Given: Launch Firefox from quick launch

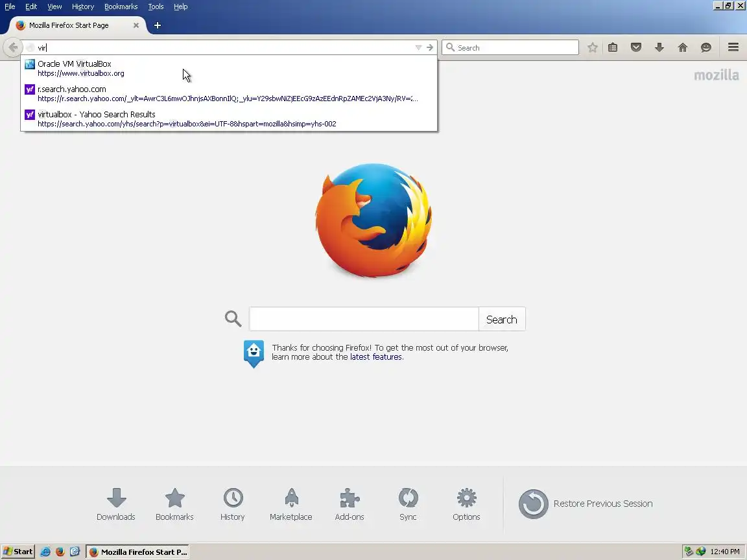Looking at the screenshot, I should (60, 552).
